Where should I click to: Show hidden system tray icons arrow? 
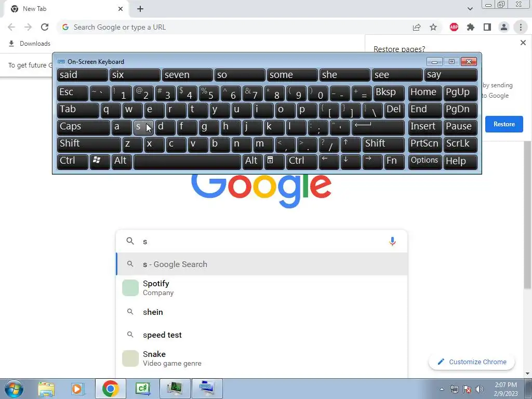[x=442, y=389]
